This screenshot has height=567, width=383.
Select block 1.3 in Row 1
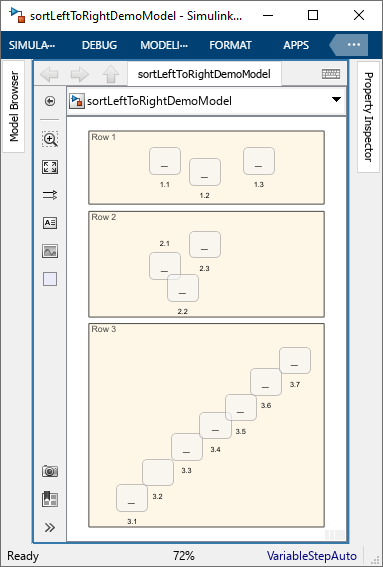(x=259, y=161)
